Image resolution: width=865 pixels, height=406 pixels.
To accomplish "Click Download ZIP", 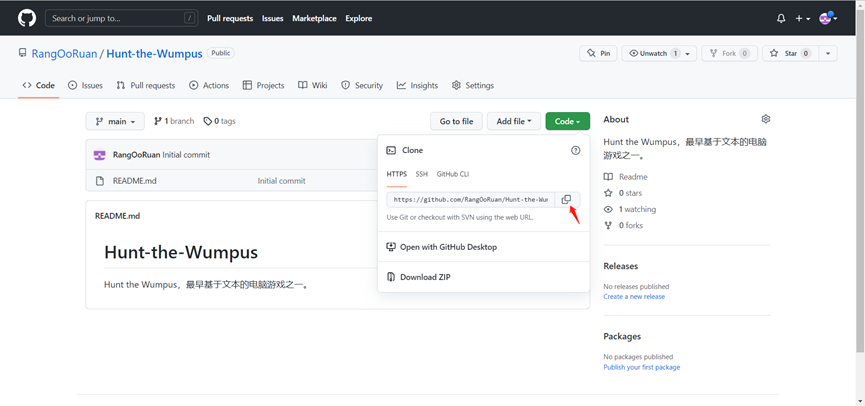I will point(425,277).
